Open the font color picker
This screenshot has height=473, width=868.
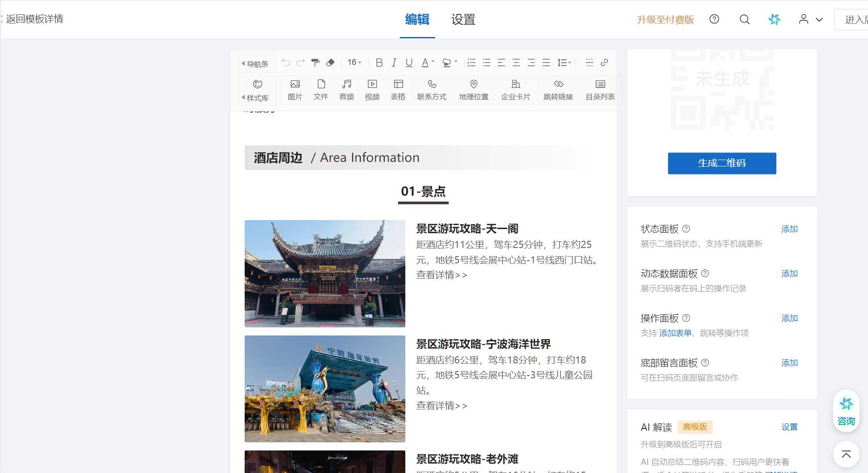tap(427, 63)
